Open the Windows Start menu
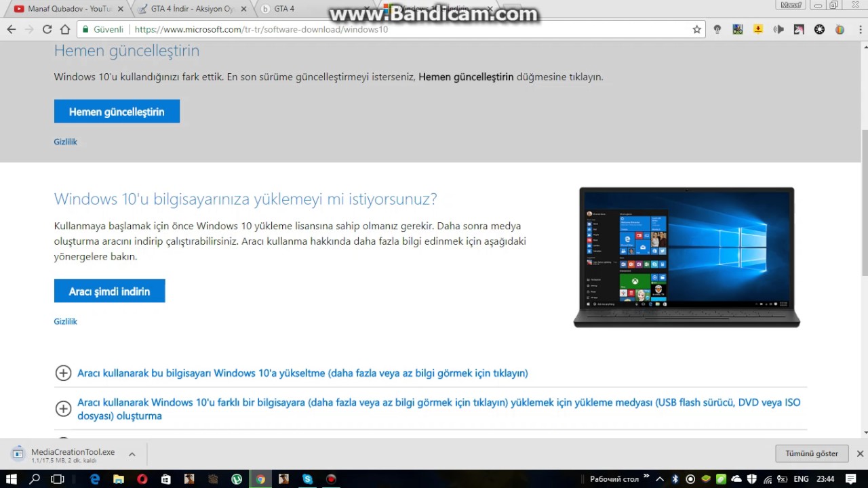 pos(12,479)
